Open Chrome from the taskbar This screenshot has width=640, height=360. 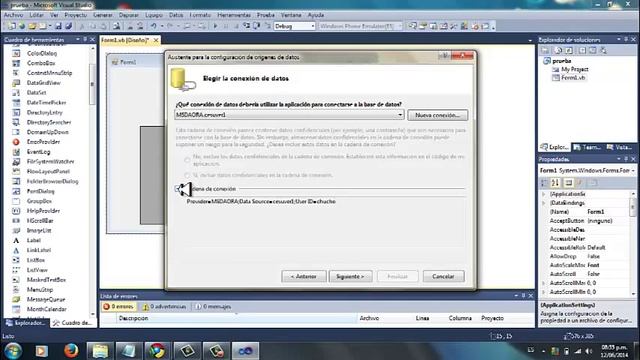pos(157,351)
